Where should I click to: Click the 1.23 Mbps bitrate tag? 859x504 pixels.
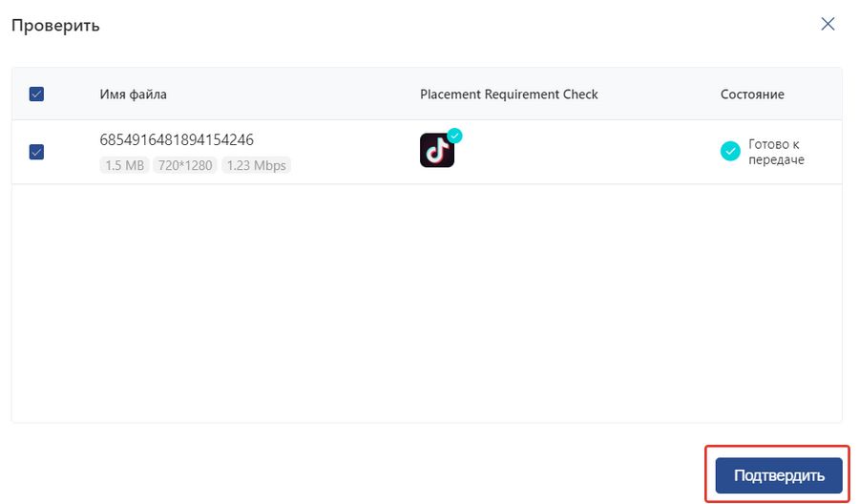[257, 165]
